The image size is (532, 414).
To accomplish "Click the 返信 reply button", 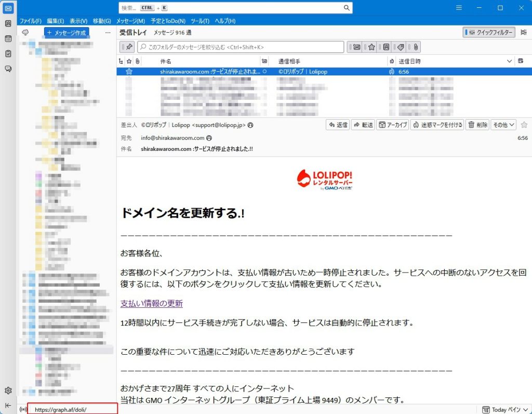I will pyautogui.click(x=338, y=125).
